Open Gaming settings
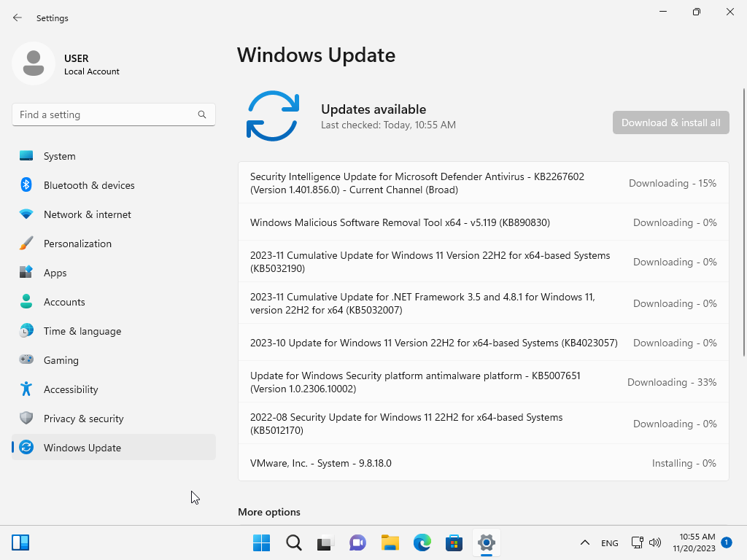The width and height of the screenshot is (747, 560). [x=113, y=359]
